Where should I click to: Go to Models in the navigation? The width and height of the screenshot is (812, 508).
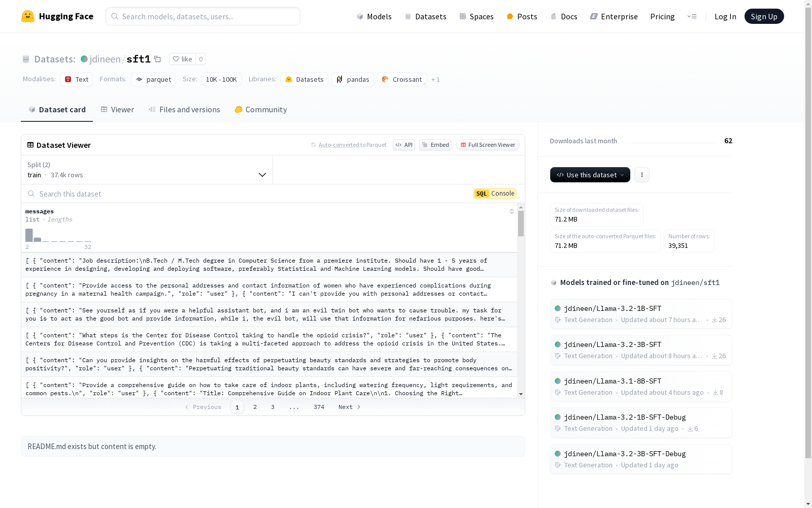click(x=374, y=16)
